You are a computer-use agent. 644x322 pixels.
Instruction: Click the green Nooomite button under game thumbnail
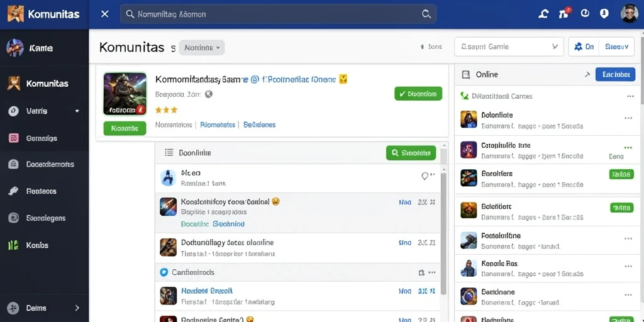(125, 128)
